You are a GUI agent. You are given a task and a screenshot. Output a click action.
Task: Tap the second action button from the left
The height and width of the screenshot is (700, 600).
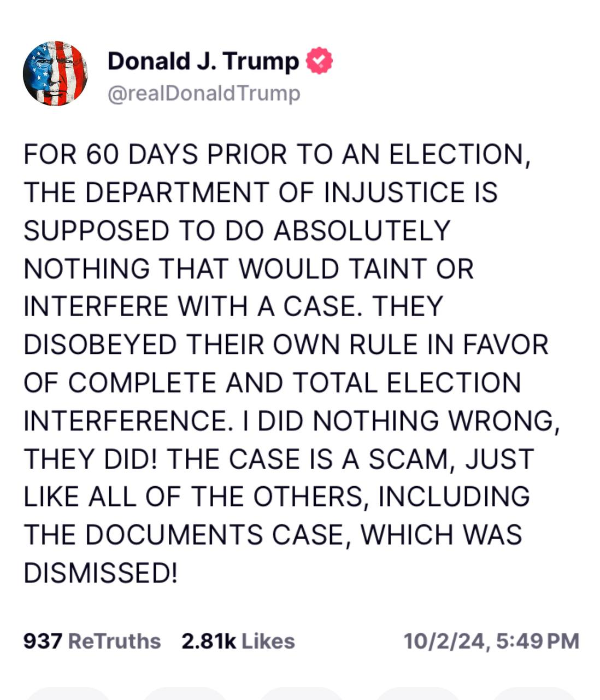click(x=185, y=693)
